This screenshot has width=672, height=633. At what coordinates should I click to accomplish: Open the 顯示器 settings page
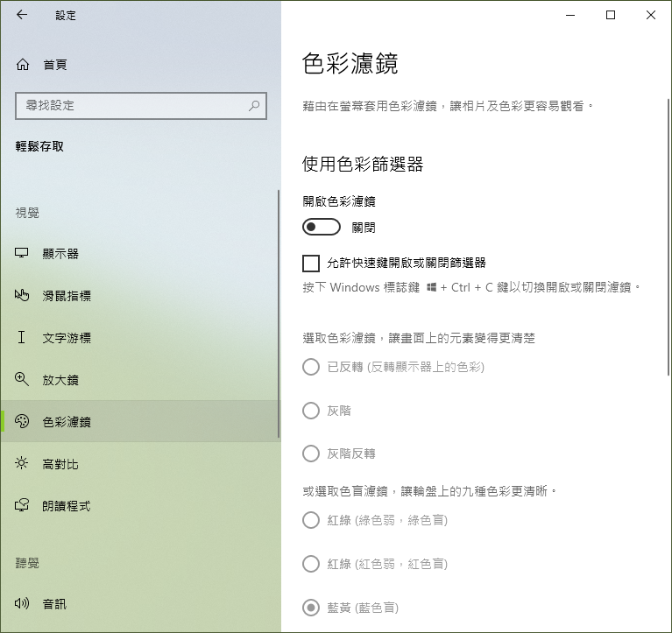(x=139, y=254)
